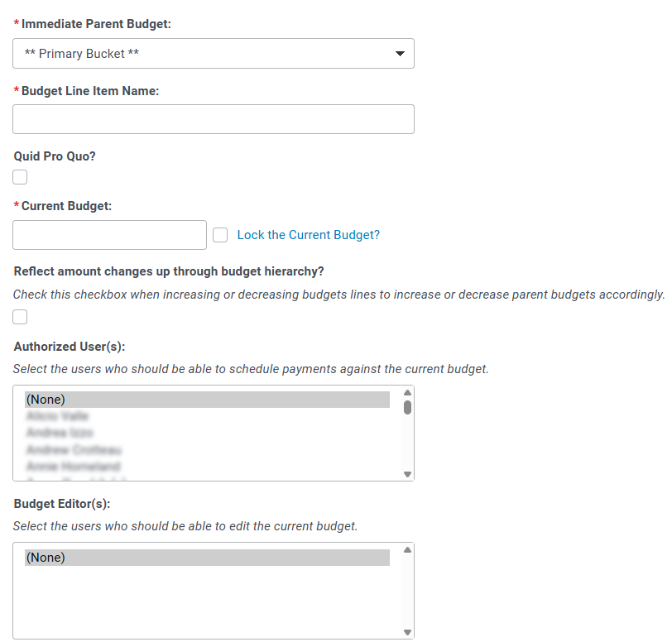Follow the Lock the Current Budget link

309,235
